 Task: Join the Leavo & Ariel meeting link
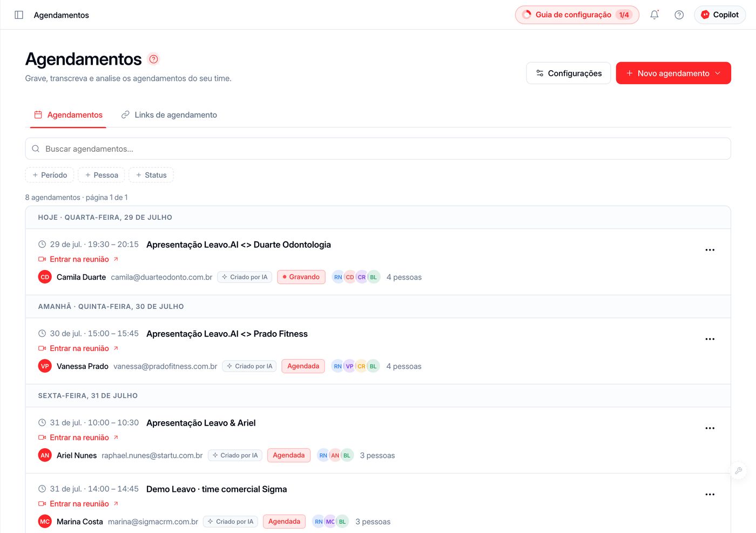(x=78, y=437)
